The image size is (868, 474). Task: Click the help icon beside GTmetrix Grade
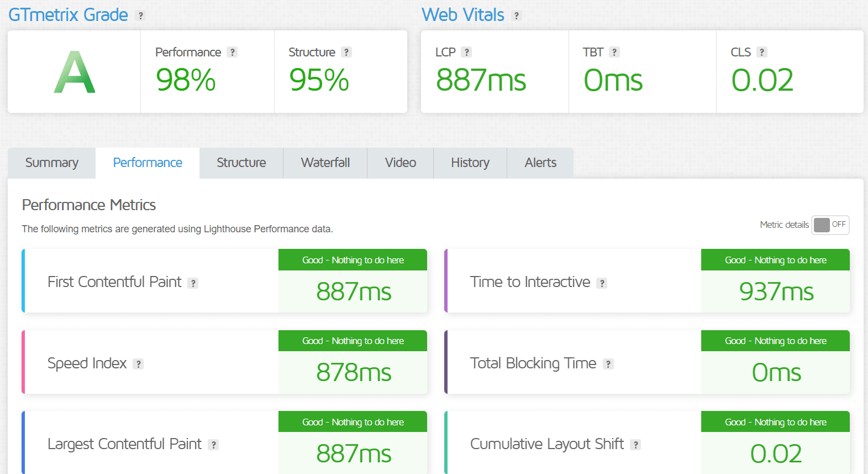pos(141,16)
